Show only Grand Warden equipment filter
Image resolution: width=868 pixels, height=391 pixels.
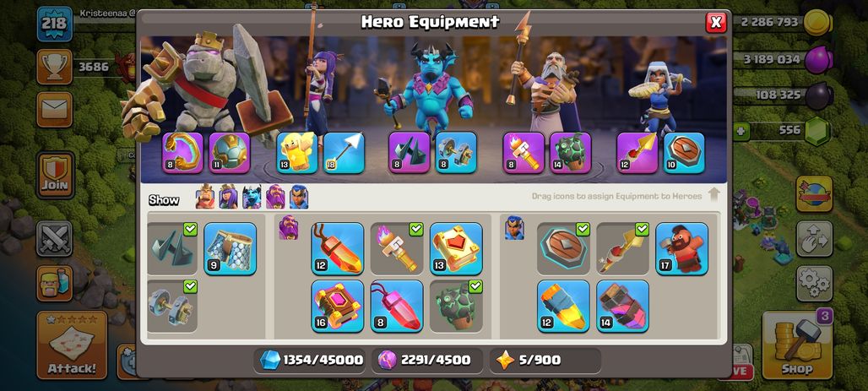click(275, 197)
